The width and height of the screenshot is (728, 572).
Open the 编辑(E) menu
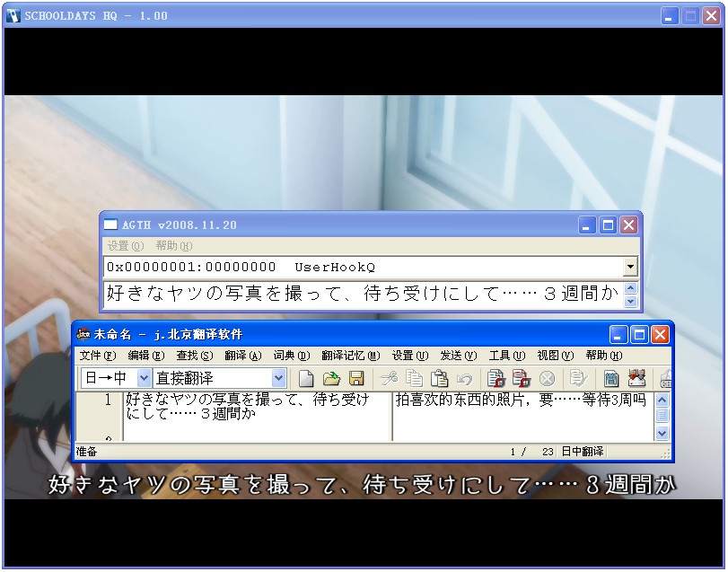(x=146, y=356)
